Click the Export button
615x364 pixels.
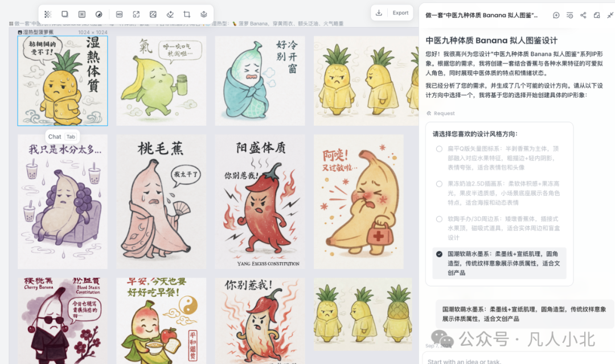point(400,13)
